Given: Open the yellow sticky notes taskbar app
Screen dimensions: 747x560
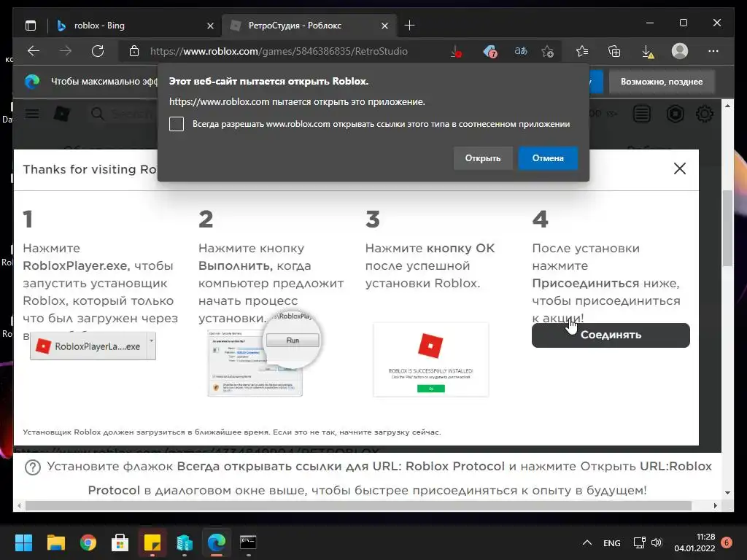Looking at the screenshot, I should click(152, 542).
